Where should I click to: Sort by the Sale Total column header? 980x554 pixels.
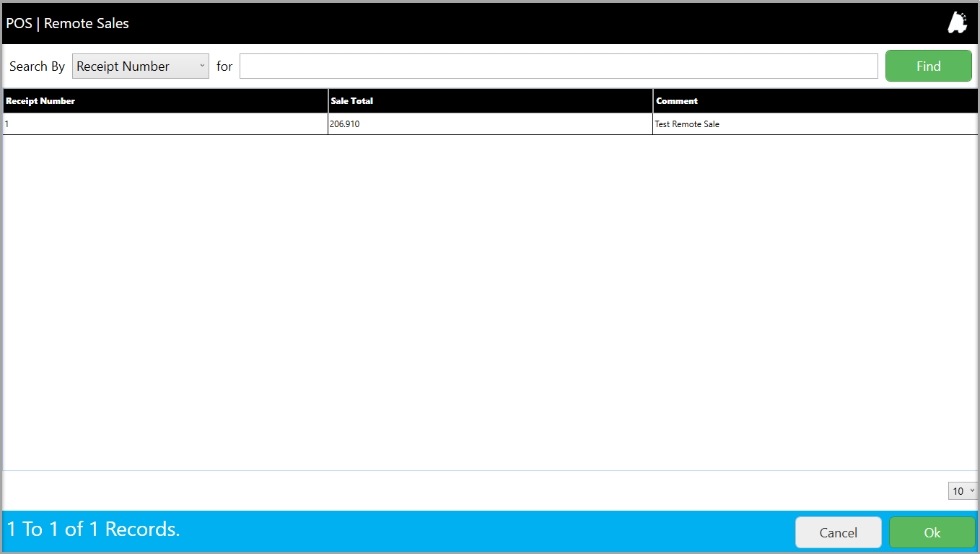[351, 101]
